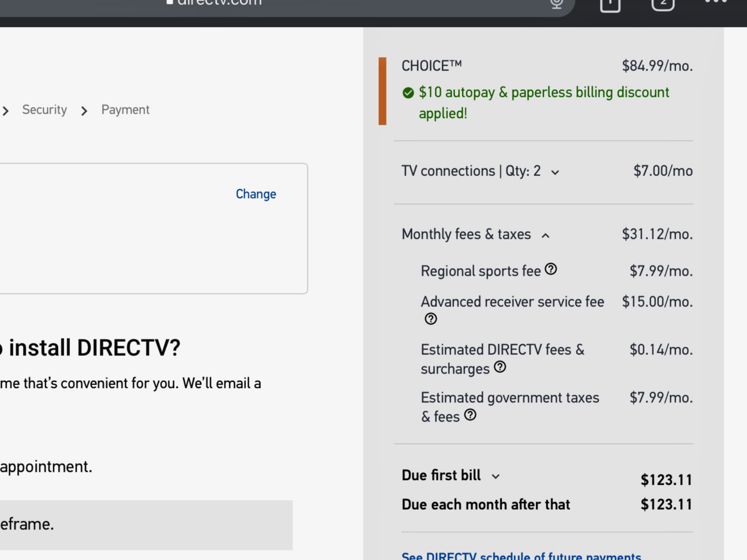
Task: Click the breadcrumb arrow before Payment
Action: click(x=84, y=111)
